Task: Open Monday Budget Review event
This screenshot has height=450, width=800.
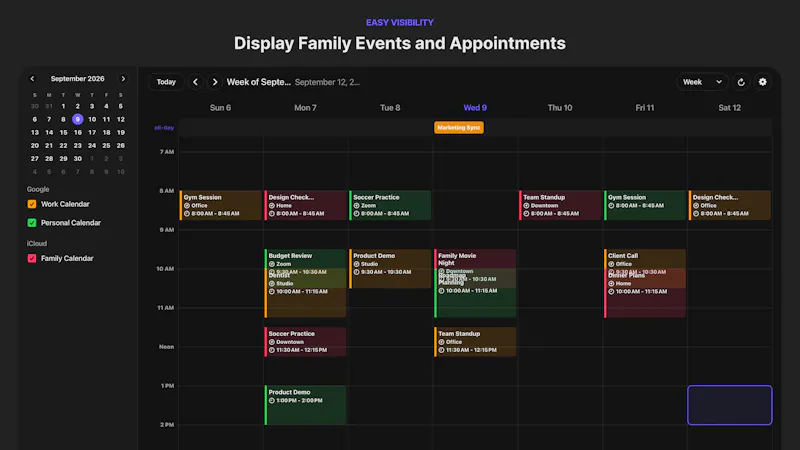Action: click(305, 259)
